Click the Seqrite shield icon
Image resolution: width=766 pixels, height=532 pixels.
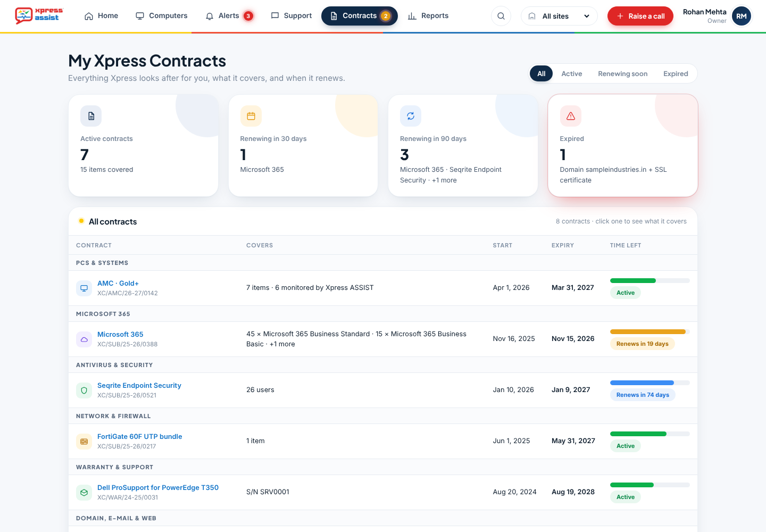pyautogui.click(x=84, y=390)
